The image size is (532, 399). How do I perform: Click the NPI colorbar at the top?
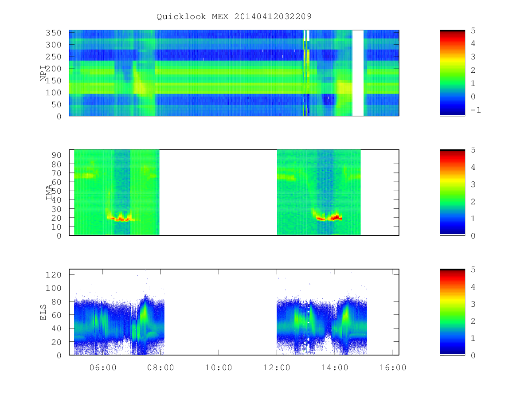click(x=452, y=73)
